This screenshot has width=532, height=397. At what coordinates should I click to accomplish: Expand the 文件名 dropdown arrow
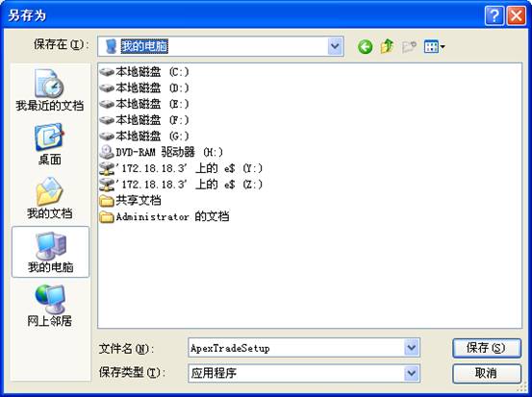click(412, 348)
